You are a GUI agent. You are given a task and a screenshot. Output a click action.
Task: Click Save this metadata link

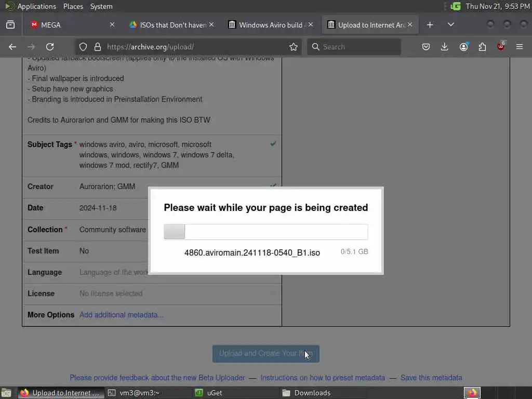[431, 378]
